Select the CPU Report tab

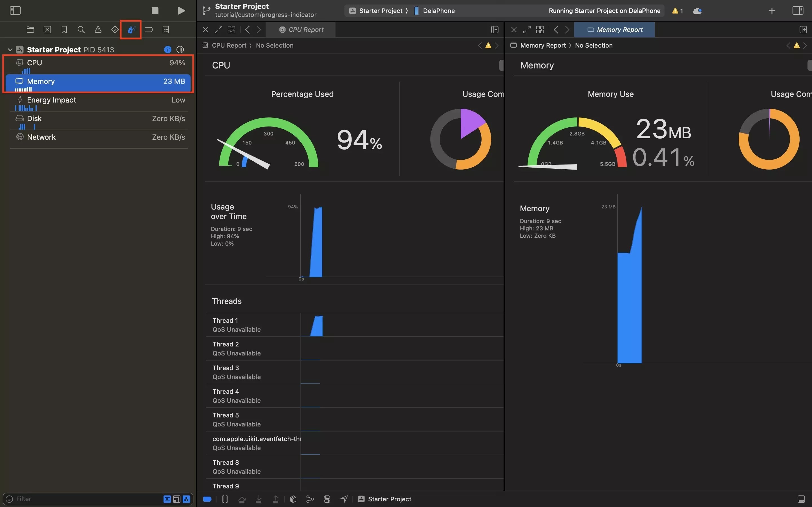pyautogui.click(x=301, y=30)
